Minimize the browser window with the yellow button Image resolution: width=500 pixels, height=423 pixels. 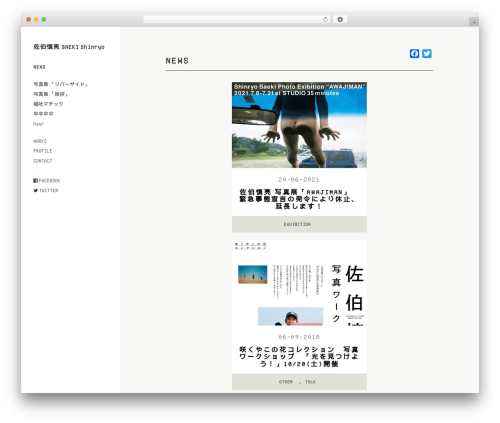[x=36, y=20]
